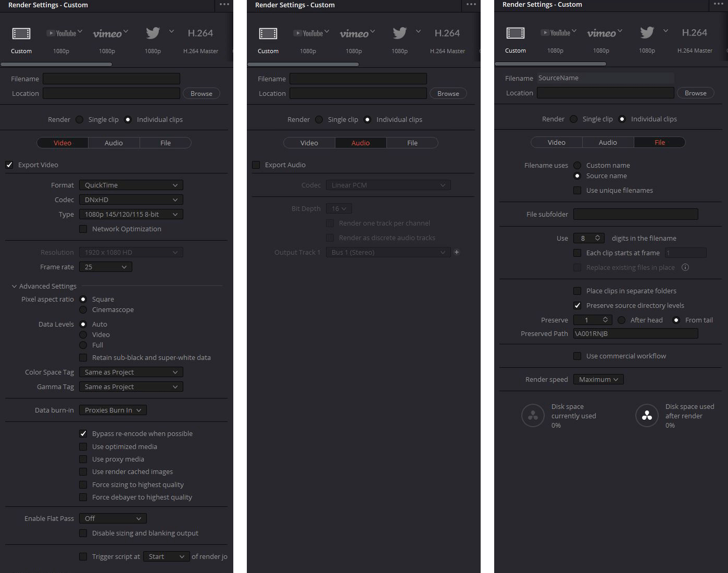Image resolution: width=728 pixels, height=573 pixels.
Task: Click the Disk space currently used icon
Action: pos(533,416)
